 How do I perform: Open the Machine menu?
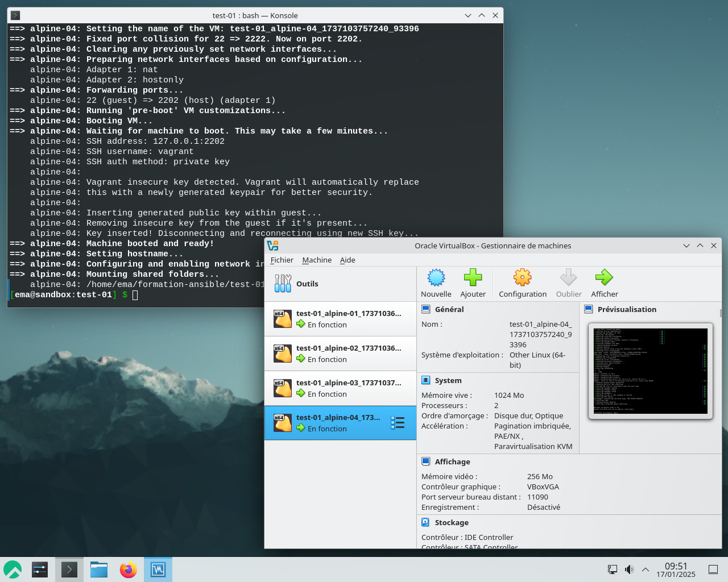pyautogui.click(x=316, y=260)
